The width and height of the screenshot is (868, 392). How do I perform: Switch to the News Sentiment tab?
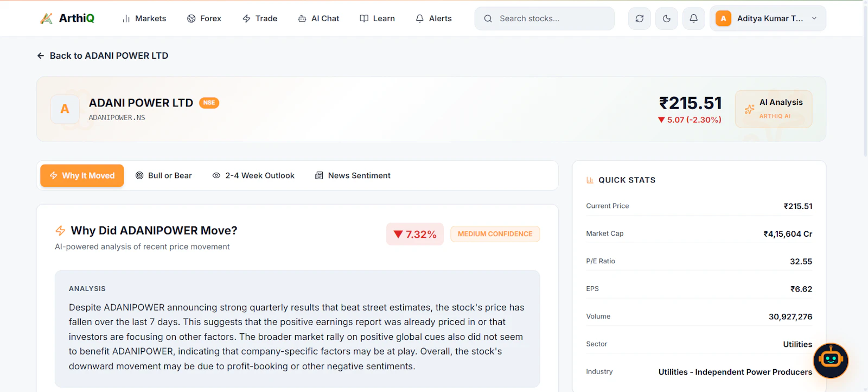pos(353,175)
